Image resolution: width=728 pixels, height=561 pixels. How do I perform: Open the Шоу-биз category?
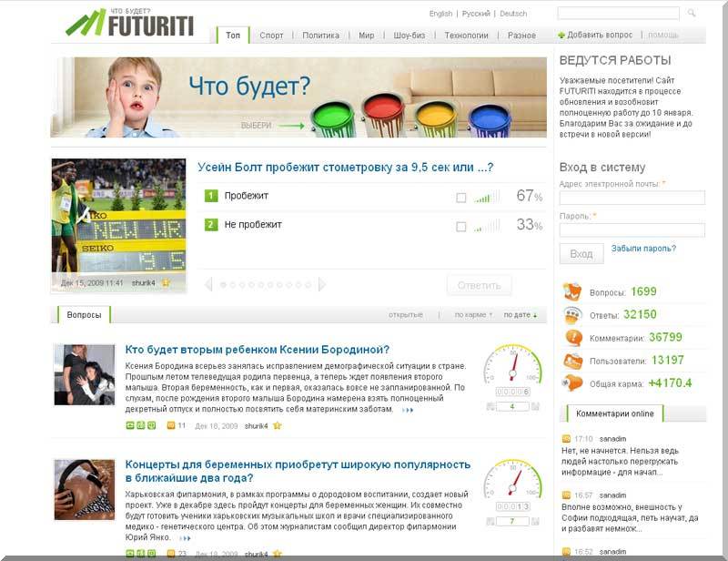[409, 36]
